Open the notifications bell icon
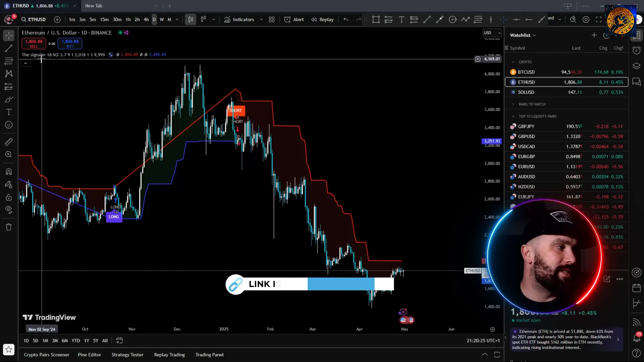 click(636, 338)
